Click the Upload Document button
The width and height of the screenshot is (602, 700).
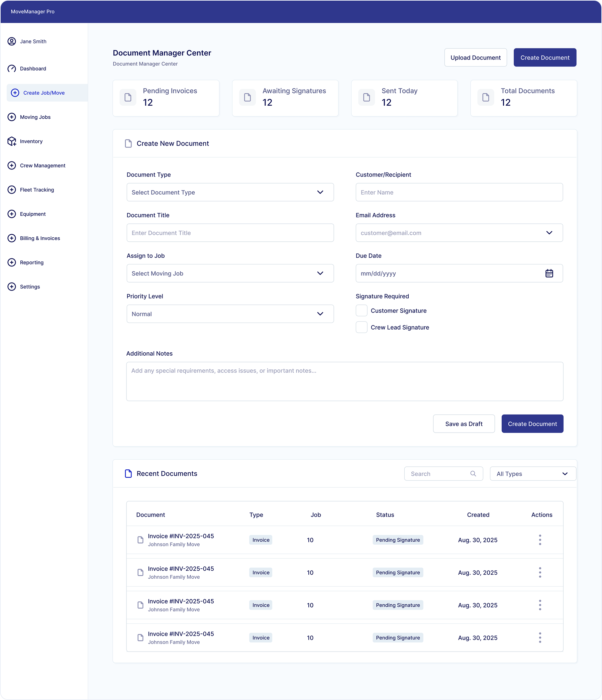click(475, 57)
